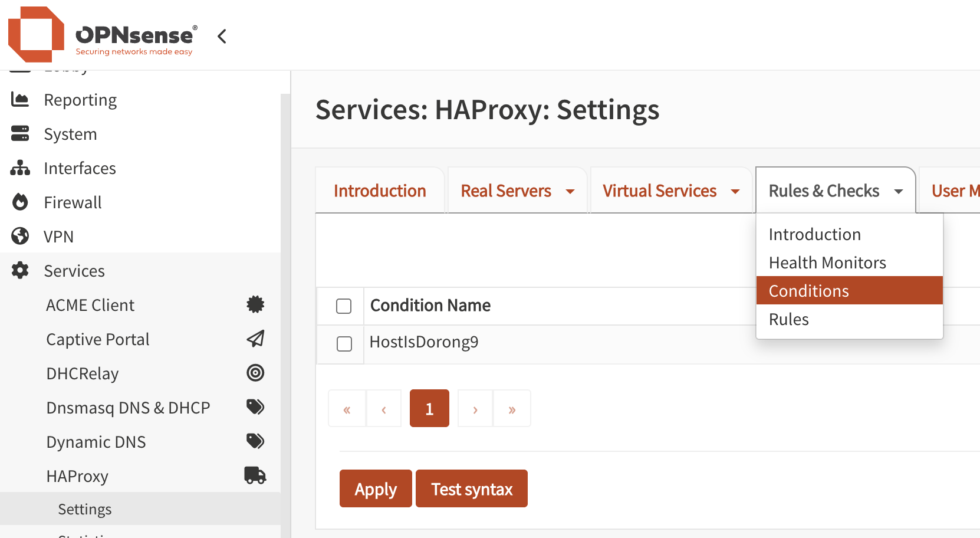This screenshot has width=980, height=538.
Task: Click the Reporting chart icon
Action: click(x=20, y=100)
